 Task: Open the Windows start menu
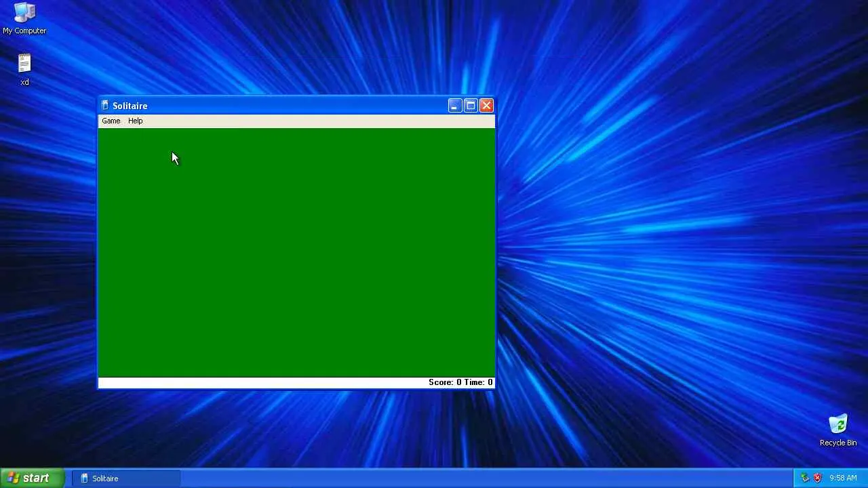click(x=33, y=478)
